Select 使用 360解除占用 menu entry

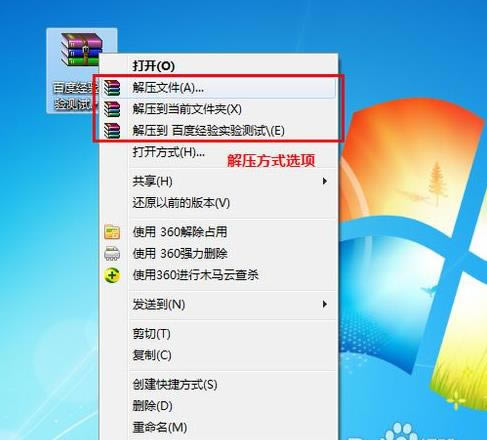click(218, 232)
